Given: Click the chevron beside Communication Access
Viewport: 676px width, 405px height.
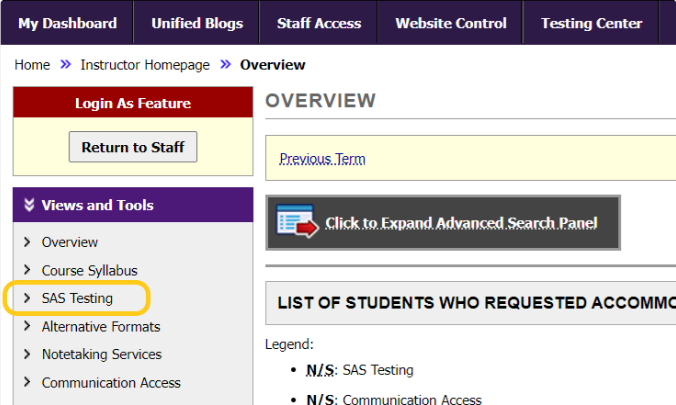Looking at the screenshot, I should coord(27,382).
